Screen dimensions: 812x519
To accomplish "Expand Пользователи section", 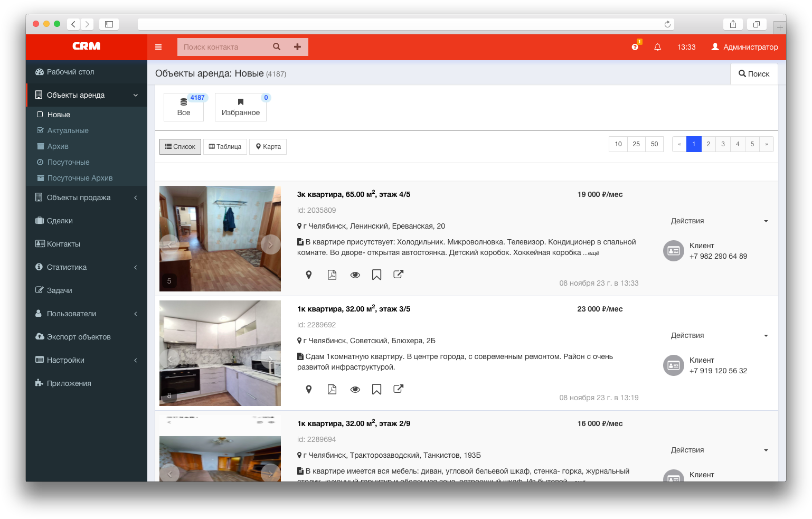I will point(87,314).
